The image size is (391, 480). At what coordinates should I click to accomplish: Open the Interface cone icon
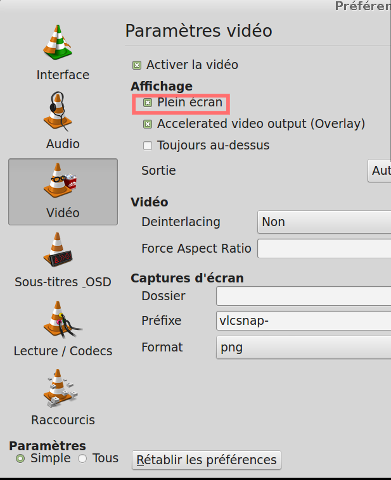58,42
